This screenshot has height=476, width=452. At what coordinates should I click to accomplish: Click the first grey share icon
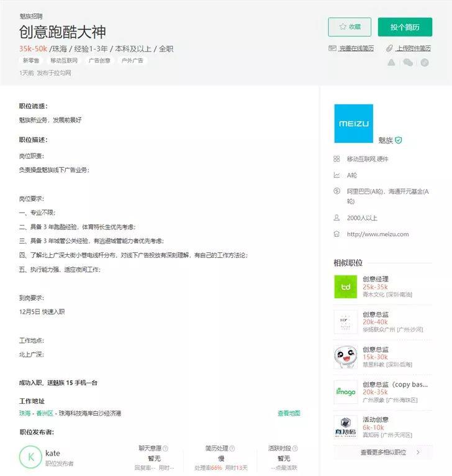point(392,63)
